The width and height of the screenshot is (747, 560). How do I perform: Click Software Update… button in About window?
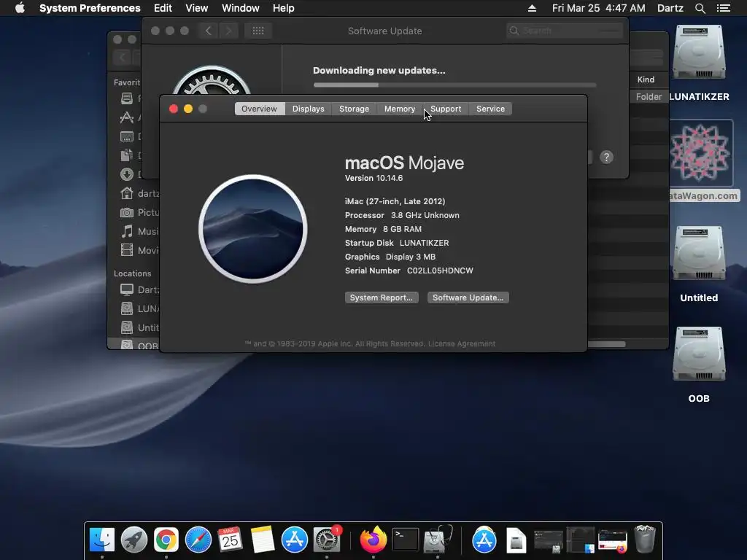pos(468,297)
